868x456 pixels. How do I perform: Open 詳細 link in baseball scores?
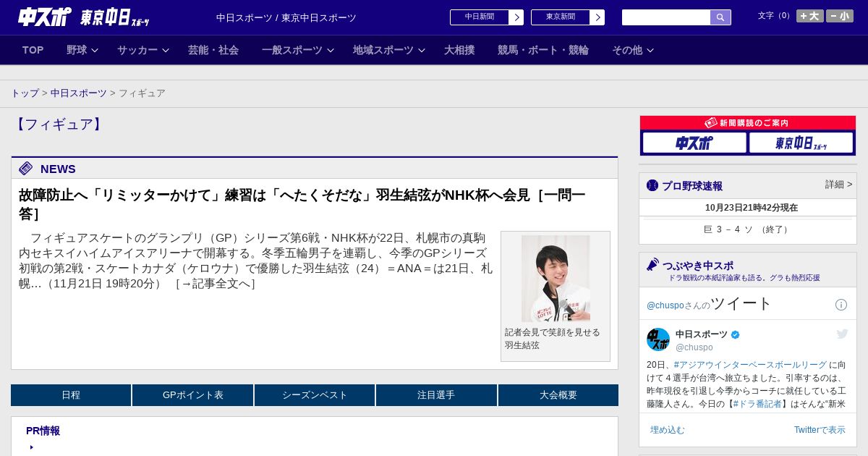pos(838,185)
